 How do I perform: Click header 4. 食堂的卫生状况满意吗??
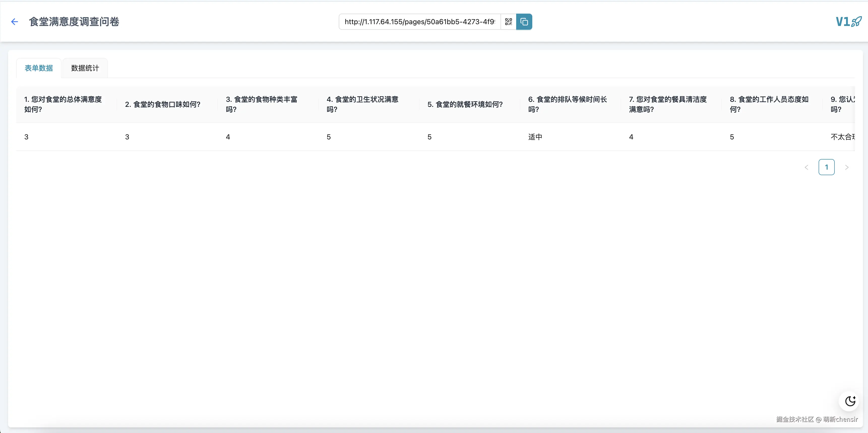[x=362, y=104]
